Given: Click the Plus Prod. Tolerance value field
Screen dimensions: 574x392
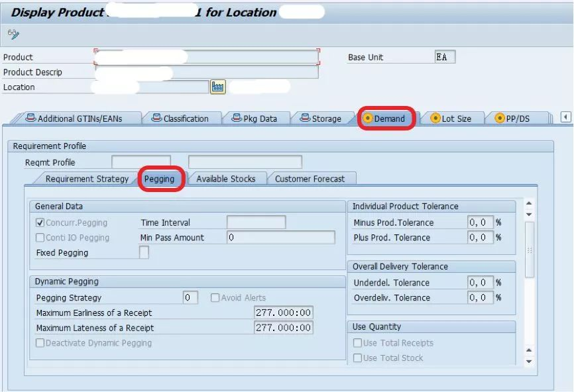Looking at the screenshot, I should (x=481, y=237).
